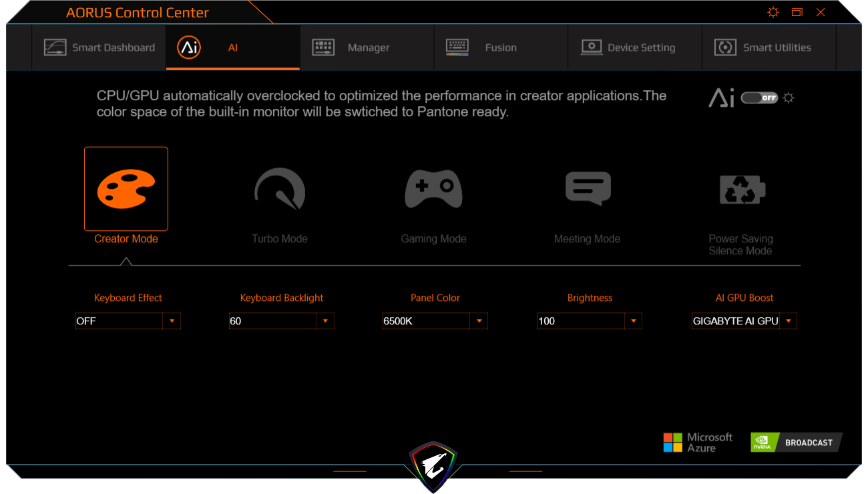Click the sun-shaped icon in the title bar
The image size is (868, 494).
point(773,12)
